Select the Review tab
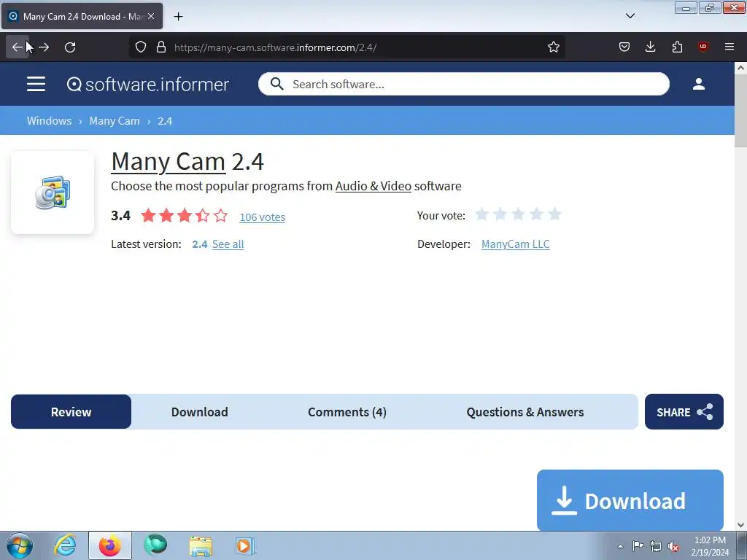Image resolution: width=747 pixels, height=560 pixels. click(71, 412)
